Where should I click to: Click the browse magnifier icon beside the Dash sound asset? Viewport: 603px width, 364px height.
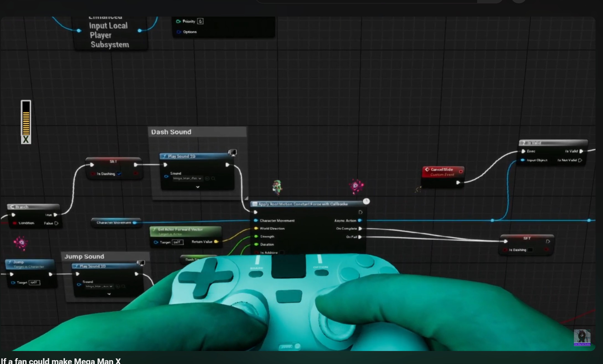tap(213, 179)
